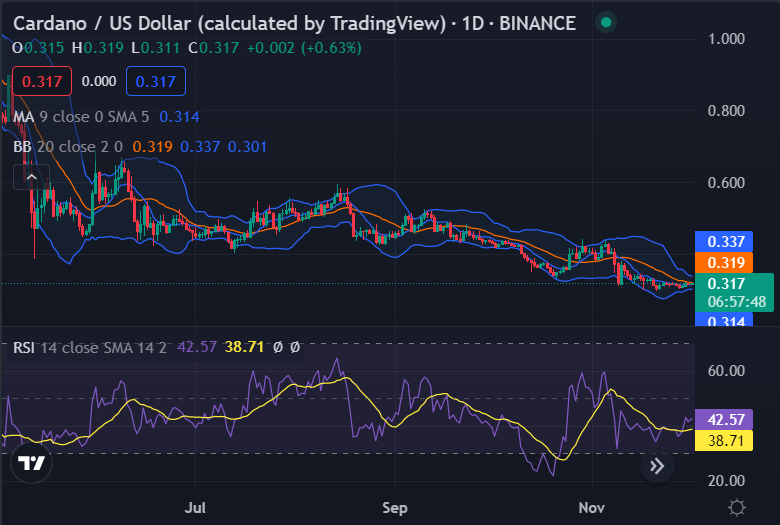
Task: Click the green 0.317 current price label
Action: click(x=734, y=292)
